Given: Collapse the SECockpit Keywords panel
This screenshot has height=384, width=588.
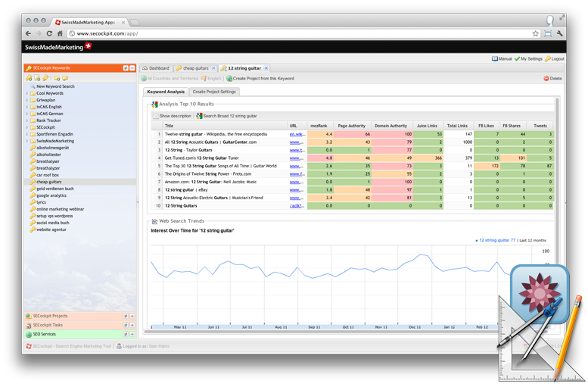Looking at the screenshot, I should pos(132,68).
